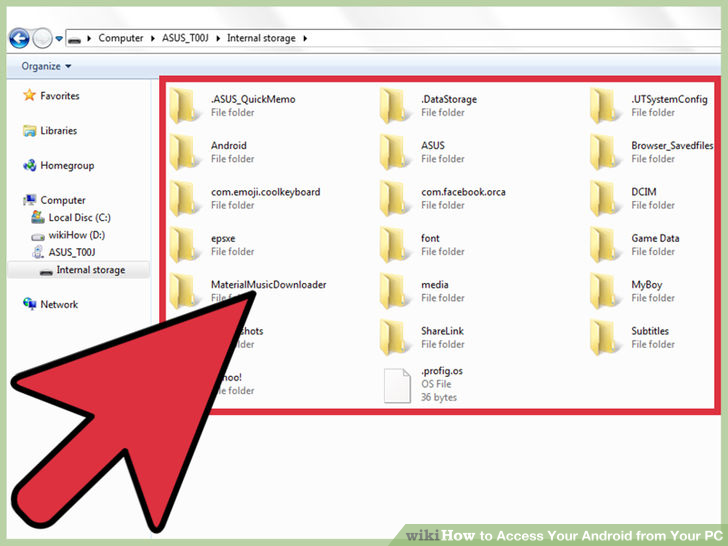
Task: Select wikiHow (D:) in sidebar
Action: click(77, 235)
